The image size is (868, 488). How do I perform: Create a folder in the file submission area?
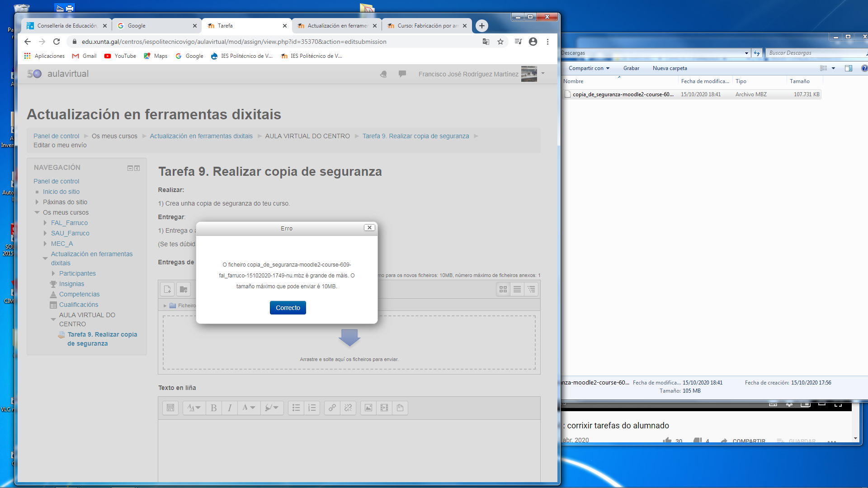[x=184, y=289]
